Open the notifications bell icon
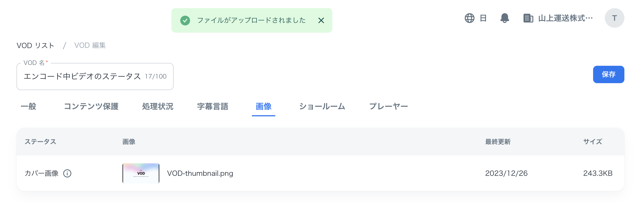This screenshot has height=203, width=644. [505, 18]
